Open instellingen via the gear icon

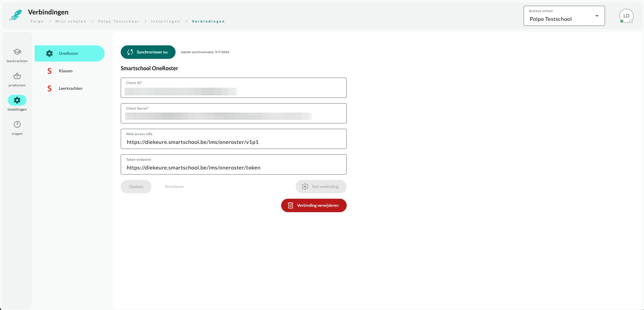(17, 100)
